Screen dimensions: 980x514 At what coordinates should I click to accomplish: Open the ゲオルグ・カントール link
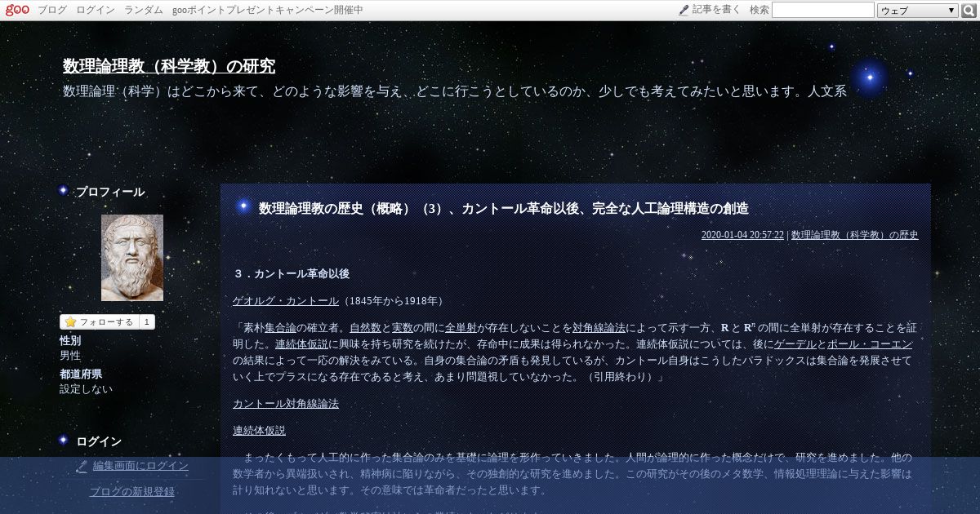(286, 300)
